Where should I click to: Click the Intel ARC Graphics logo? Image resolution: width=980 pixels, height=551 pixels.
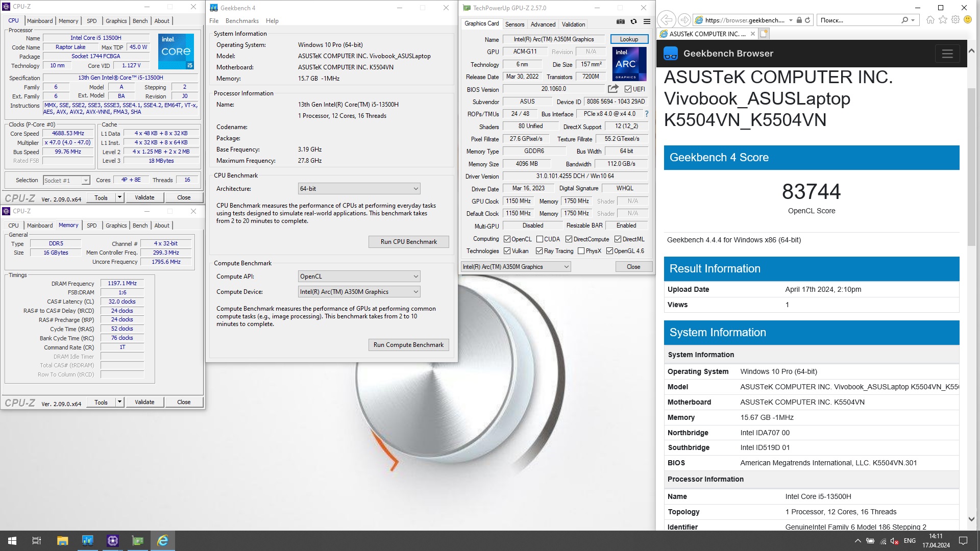pos(629,64)
